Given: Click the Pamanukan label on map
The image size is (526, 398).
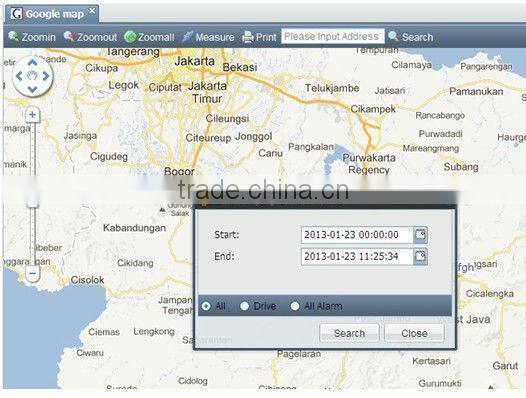Looking at the screenshot, I should 476,91.
